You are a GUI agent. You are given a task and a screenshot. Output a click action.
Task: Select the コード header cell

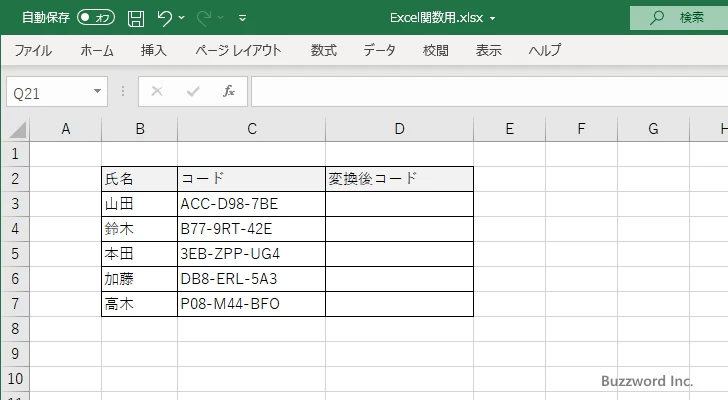point(251,179)
